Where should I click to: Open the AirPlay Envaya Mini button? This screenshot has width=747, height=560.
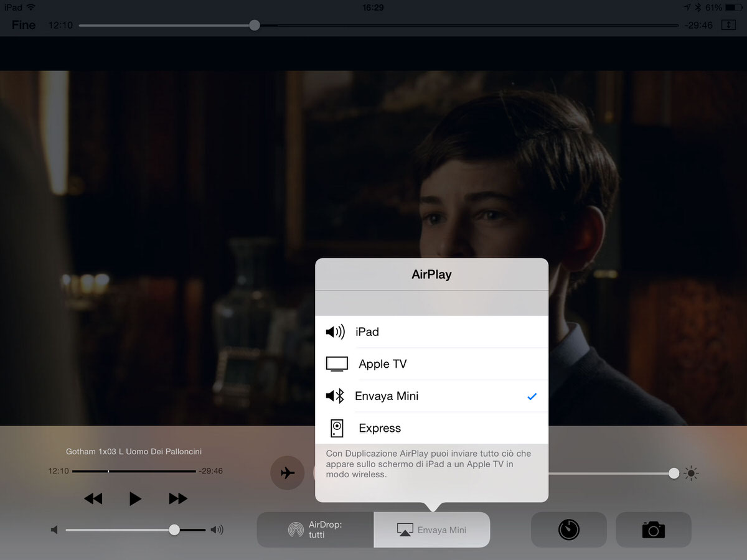click(432, 530)
